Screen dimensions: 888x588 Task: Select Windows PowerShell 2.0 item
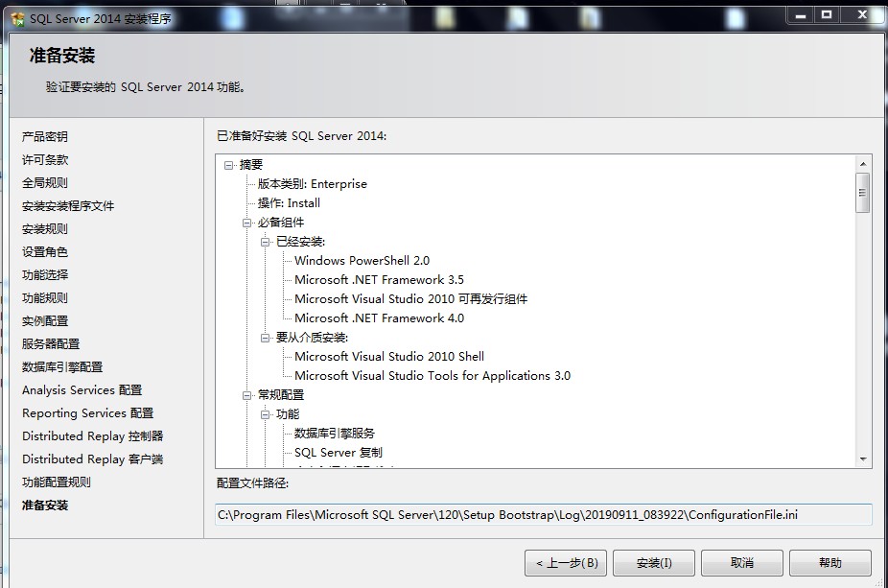pos(362,261)
